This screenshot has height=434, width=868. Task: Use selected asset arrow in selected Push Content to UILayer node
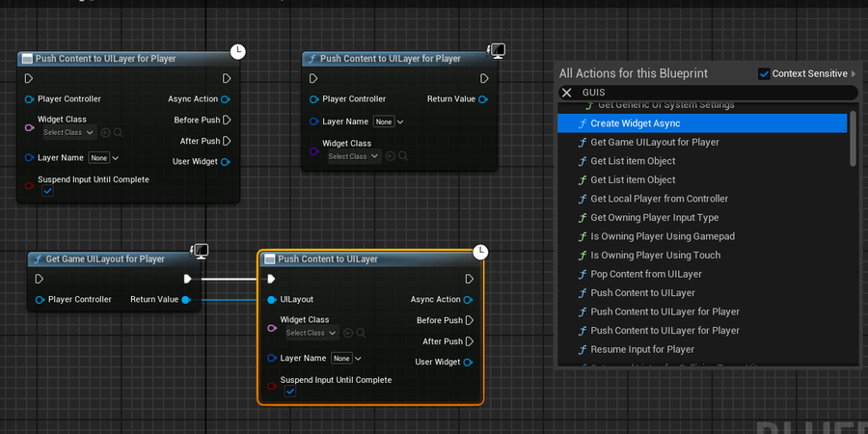coord(348,334)
